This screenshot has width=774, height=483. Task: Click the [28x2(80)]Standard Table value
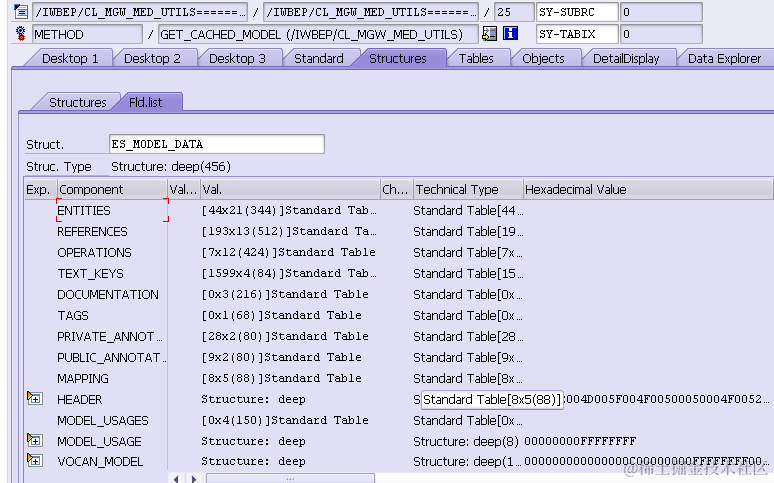(x=285, y=336)
